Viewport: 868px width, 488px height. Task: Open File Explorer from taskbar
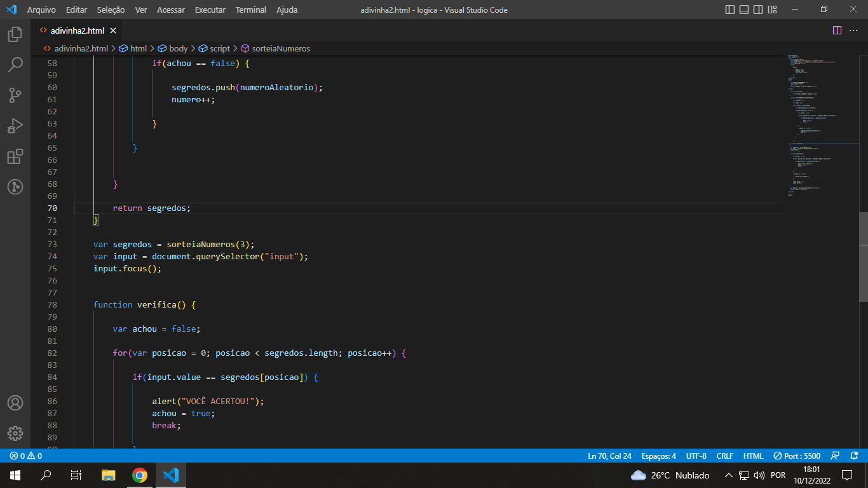109,475
